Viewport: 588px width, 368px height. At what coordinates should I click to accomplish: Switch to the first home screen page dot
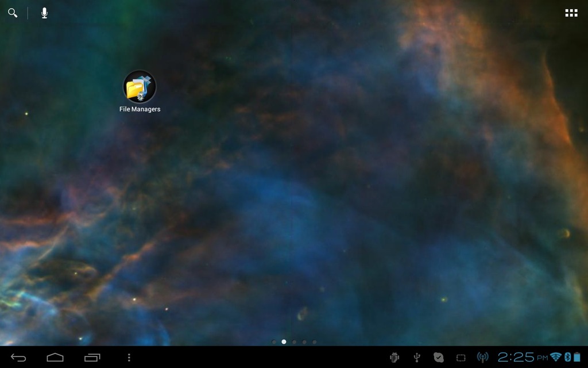(x=274, y=342)
